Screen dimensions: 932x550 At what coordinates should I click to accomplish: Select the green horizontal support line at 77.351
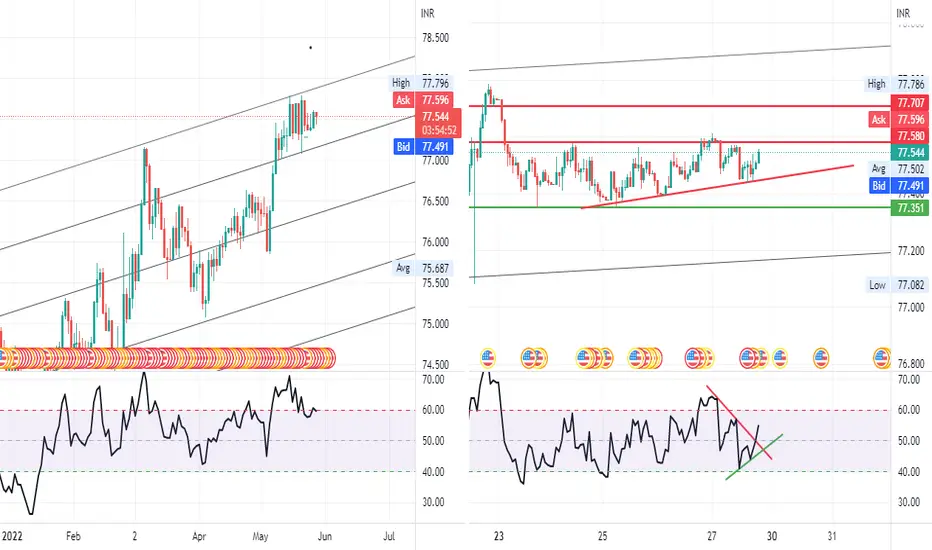[x=680, y=207]
